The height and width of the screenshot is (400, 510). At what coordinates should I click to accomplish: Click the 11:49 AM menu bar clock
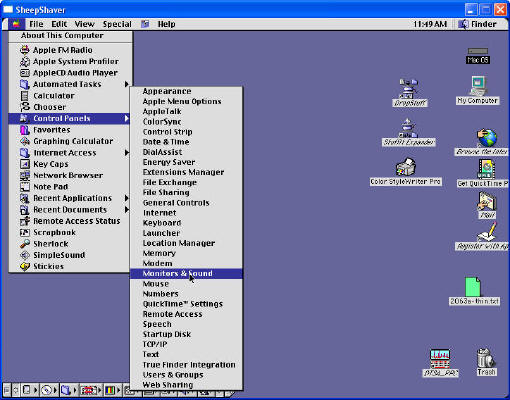pos(430,24)
